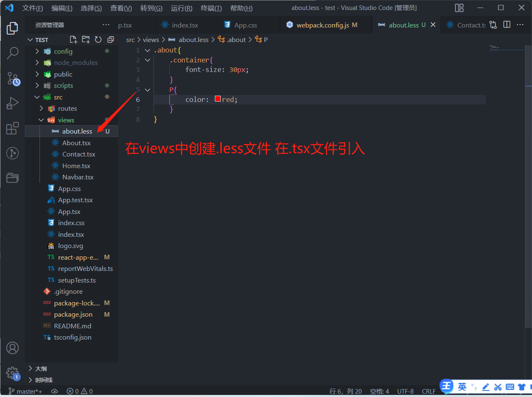Image resolution: width=532 pixels, height=397 pixels.
Task: Refresh the explorer file tree
Action: (98, 40)
